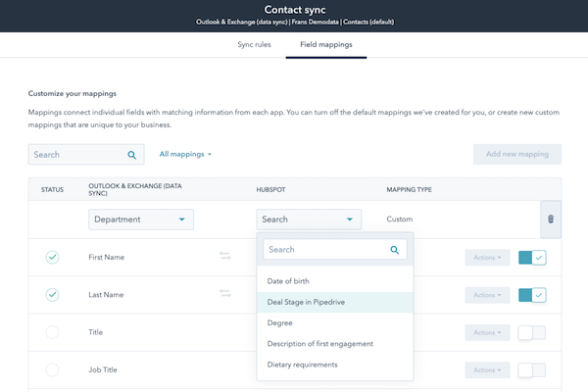Focus the mappings Search input field
The image size is (588, 392).
(x=86, y=155)
